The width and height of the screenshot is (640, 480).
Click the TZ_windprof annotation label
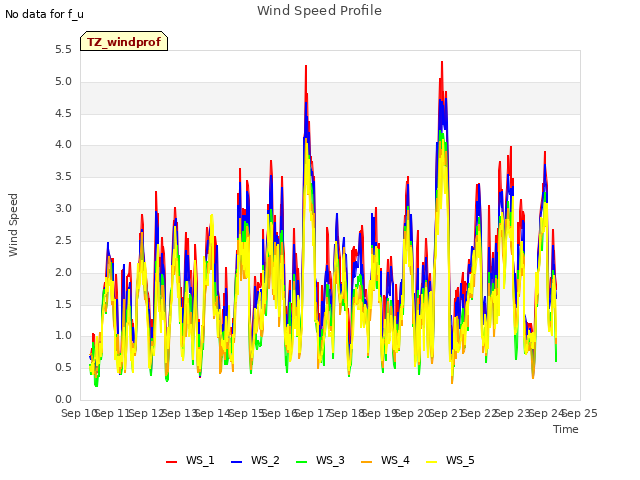click(124, 41)
